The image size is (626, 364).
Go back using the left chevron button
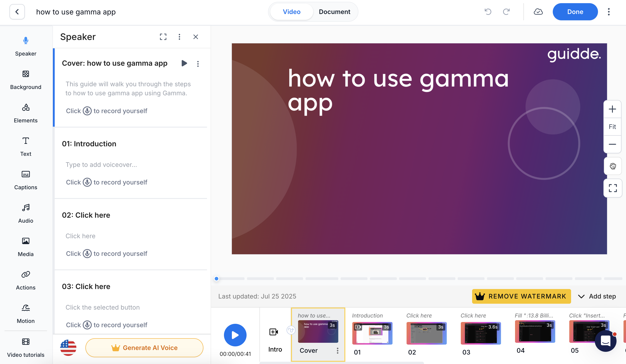coord(17,12)
